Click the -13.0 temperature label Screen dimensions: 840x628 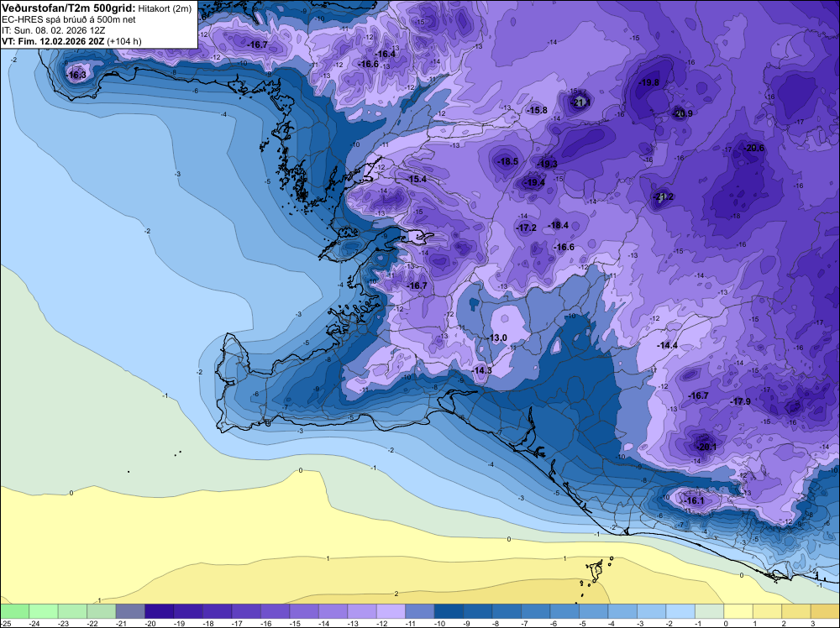pyautogui.click(x=497, y=338)
